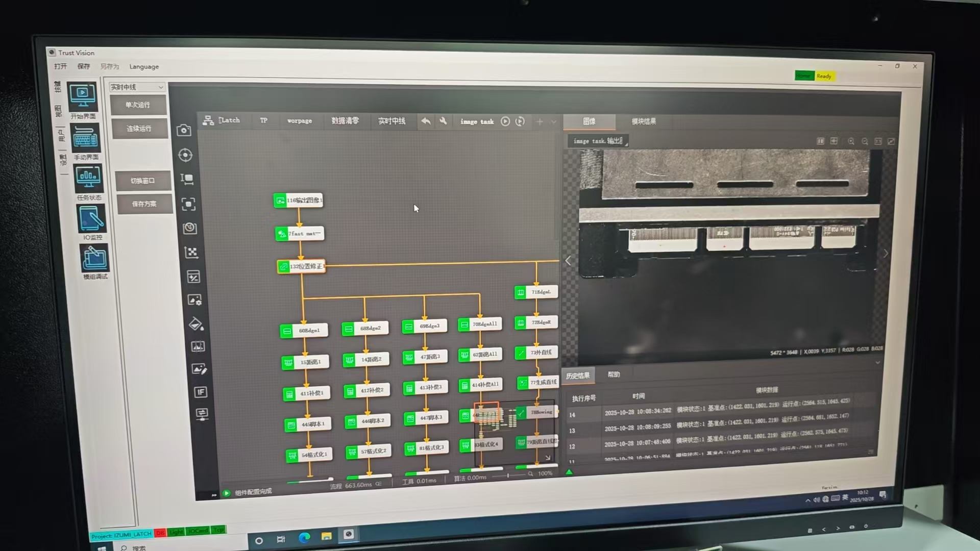Zoom in on the image viewer
The width and height of the screenshot is (980, 551).
pos(851,141)
